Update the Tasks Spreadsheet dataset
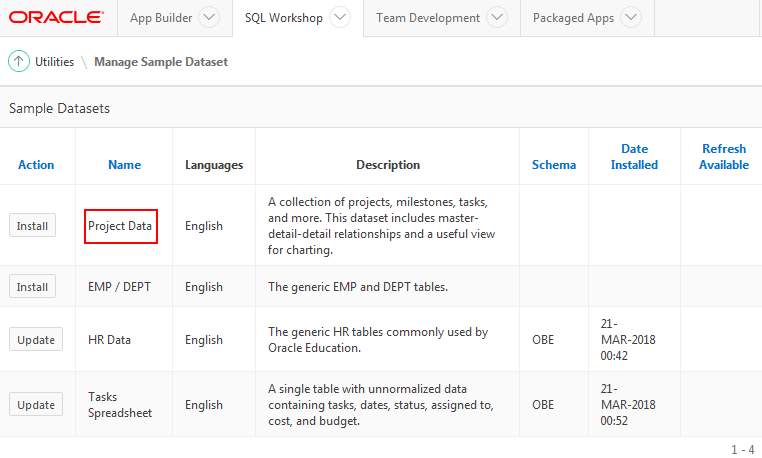Viewport: 762px width, 458px height. point(36,405)
